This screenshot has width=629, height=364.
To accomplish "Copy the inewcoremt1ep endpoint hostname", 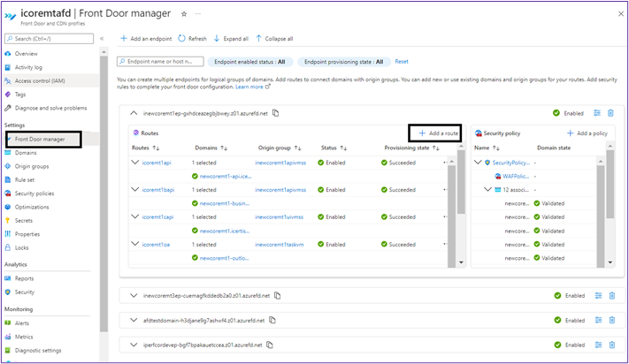I will coord(276,113).
